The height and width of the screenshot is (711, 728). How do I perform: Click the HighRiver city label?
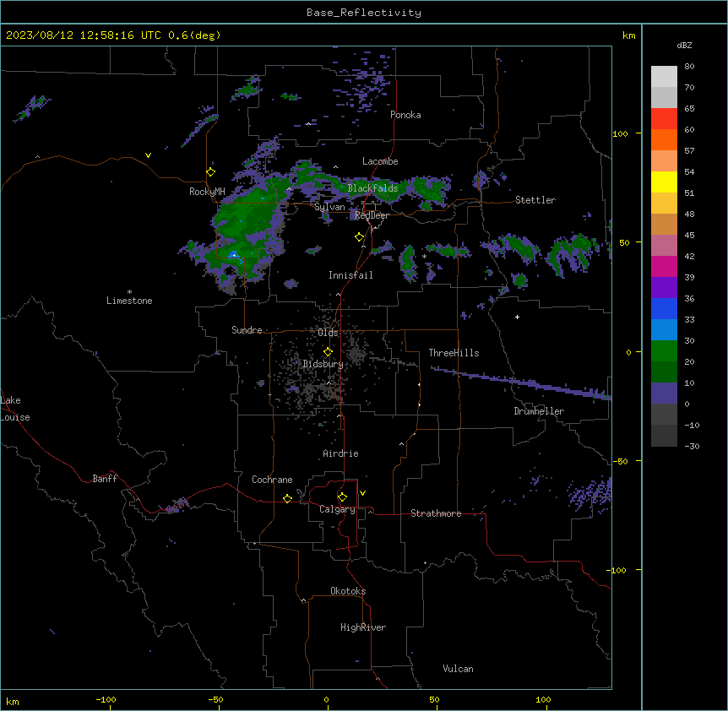pyautogui.click(x=363, y=627)
